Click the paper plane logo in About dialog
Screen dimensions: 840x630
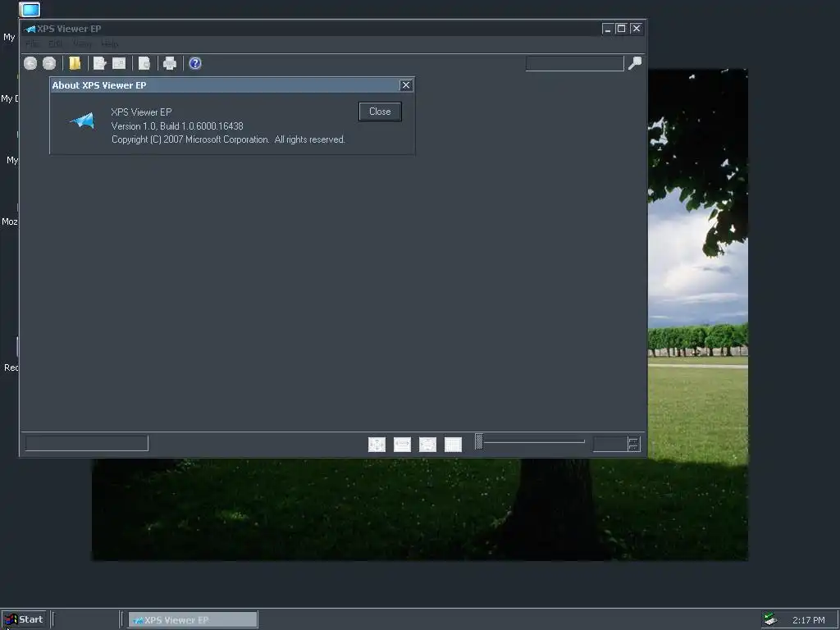83,121
